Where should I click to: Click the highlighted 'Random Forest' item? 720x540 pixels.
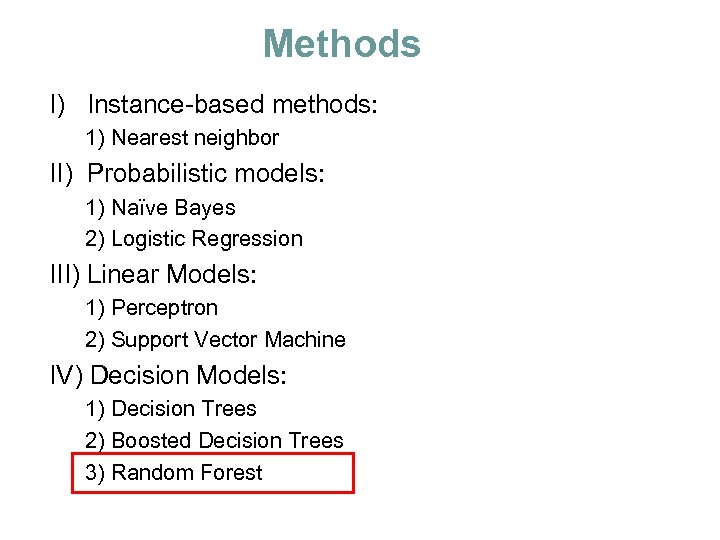[187, 473]
